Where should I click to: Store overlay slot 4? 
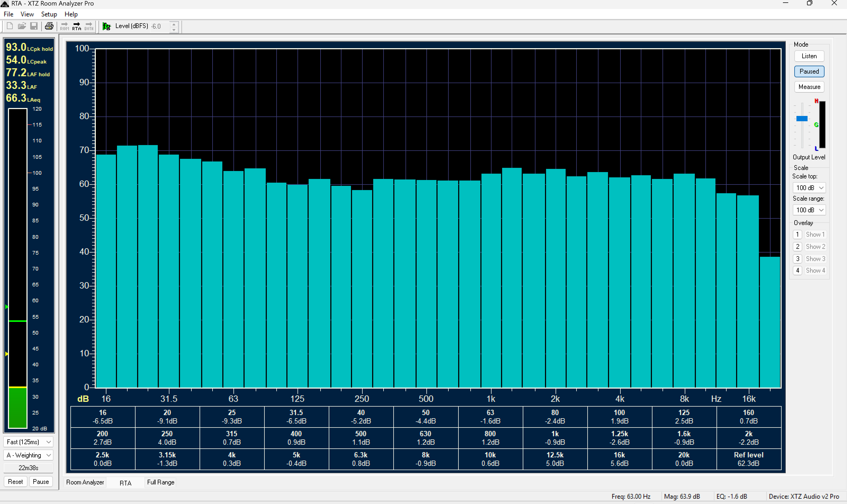798,270
